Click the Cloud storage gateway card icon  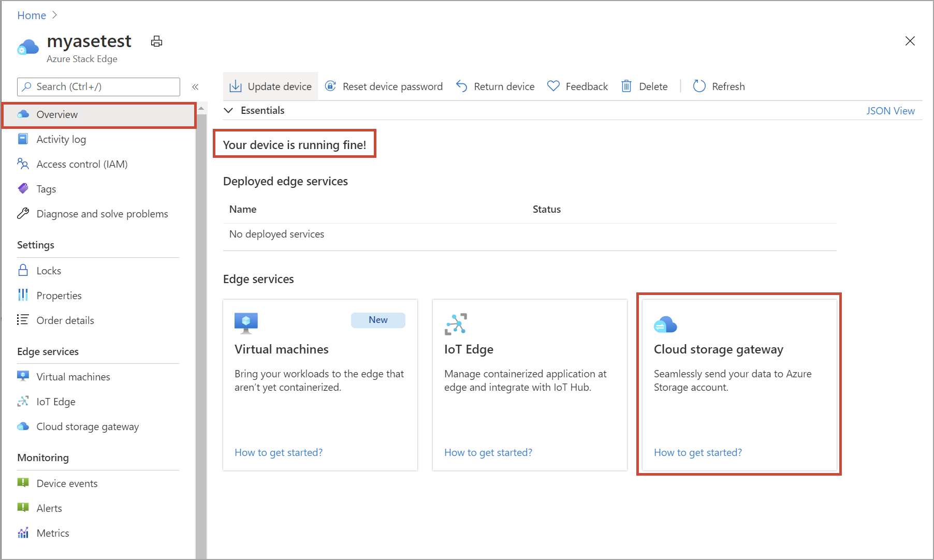[x=665, y=325]
